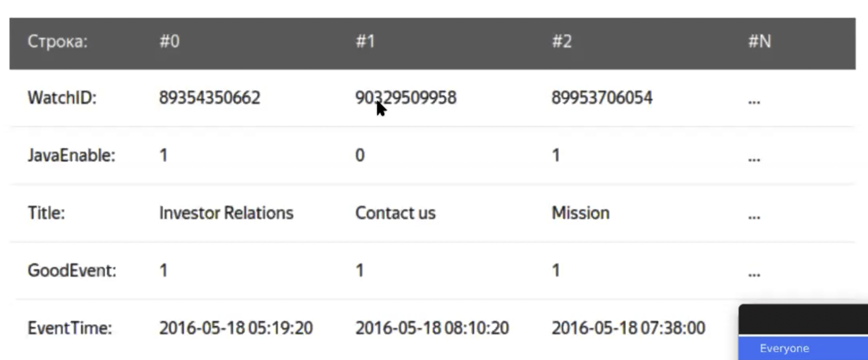The width and height of the screenshot is (868, 360).
Task: Select EventTime 2016-05-18 07:38:00
Action: pos(628,328)
